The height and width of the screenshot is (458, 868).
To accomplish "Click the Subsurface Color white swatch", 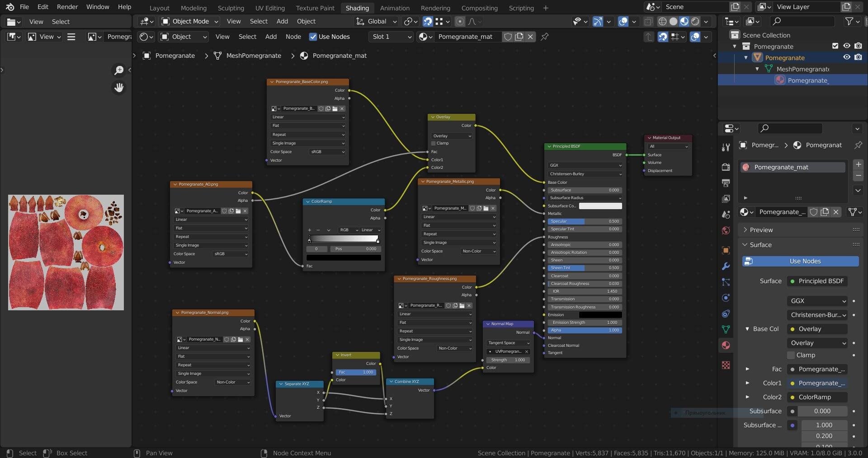I will pos(600,206).
